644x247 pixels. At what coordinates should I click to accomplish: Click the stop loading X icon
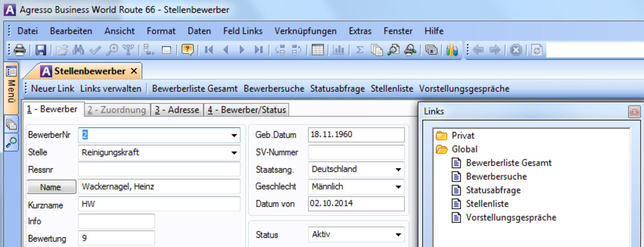(x=516, y=50)
